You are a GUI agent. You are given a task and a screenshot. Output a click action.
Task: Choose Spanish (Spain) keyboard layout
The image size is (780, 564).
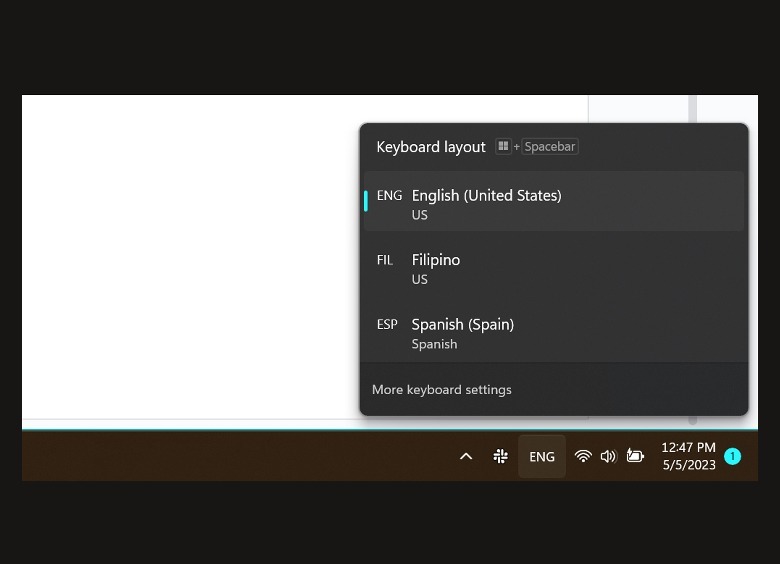(x=554, y=331)
